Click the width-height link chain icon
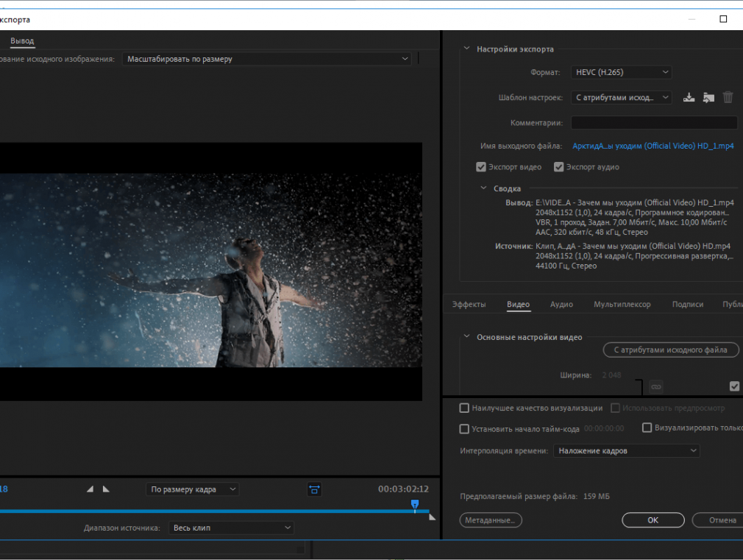The height and width of the screenshot is (560, 743). [655, 387]
